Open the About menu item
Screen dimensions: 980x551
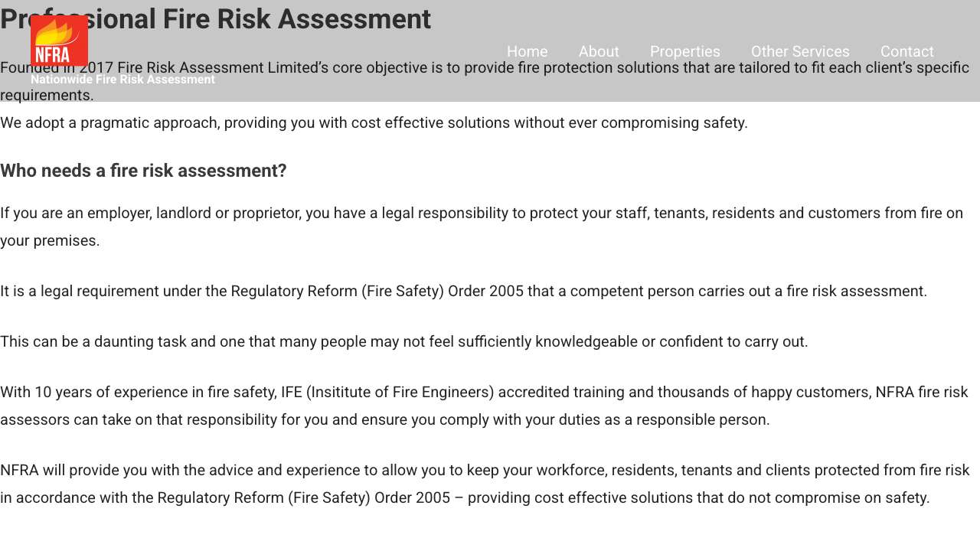tap(599, 51)
